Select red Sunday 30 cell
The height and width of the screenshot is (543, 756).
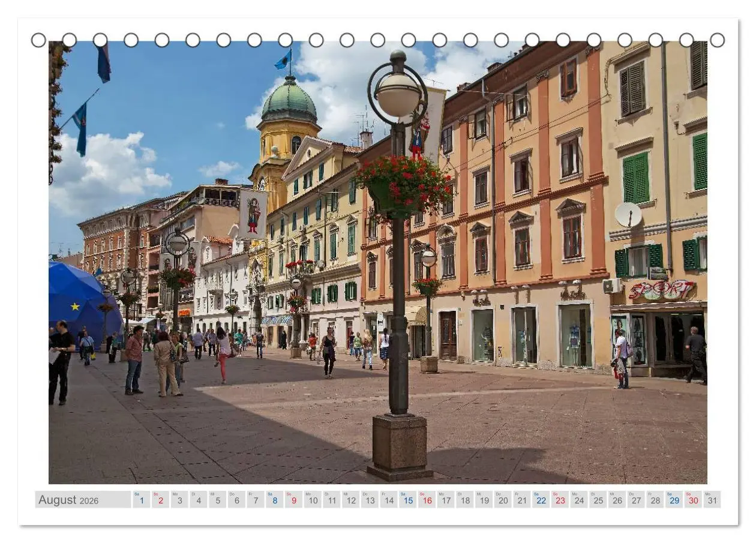(x=693, y=499)
